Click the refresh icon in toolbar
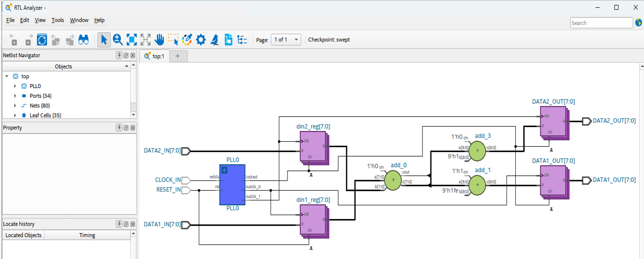This screenshot has width=644, height=259. click(42, 40)
